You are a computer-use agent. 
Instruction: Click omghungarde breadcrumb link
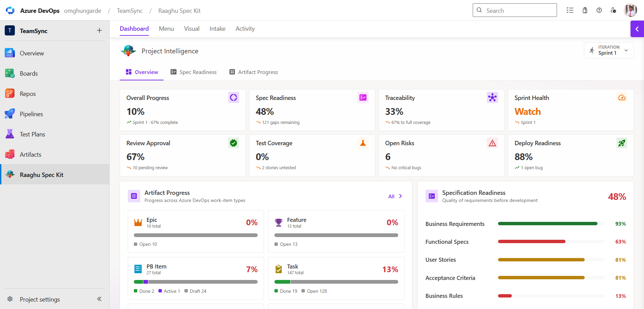(x=83, y=11)
